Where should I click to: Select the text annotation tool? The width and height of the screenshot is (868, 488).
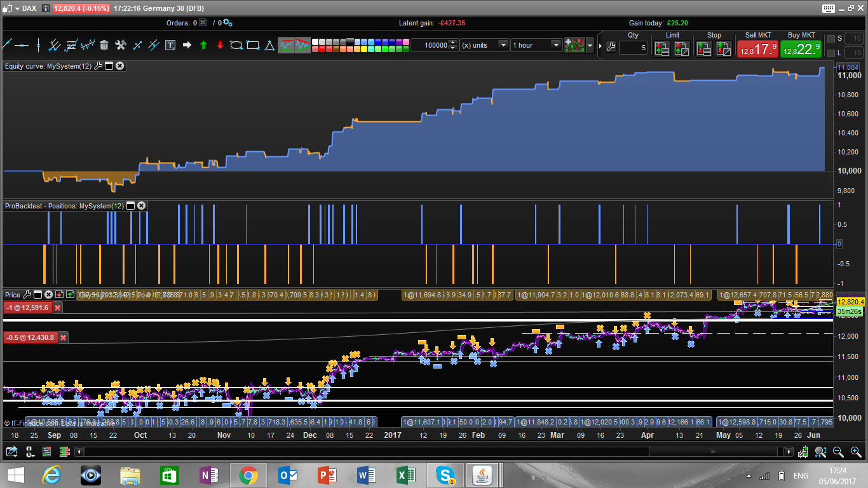[x=170, y=45]
